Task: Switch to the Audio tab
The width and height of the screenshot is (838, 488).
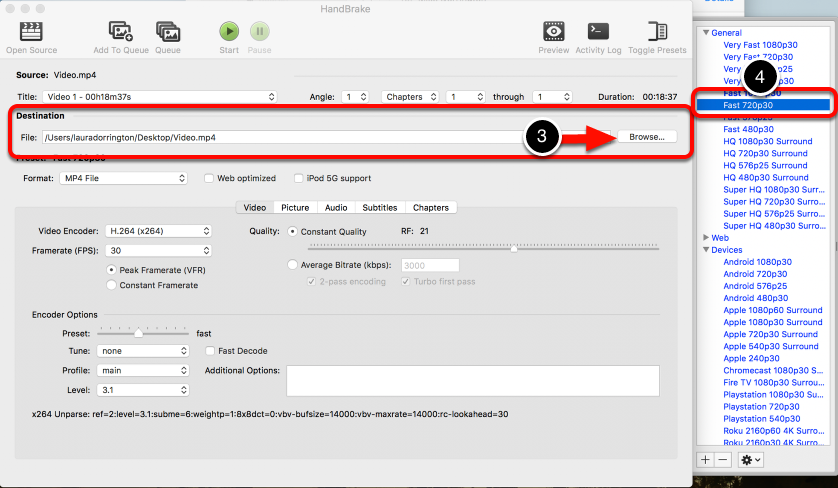Action: point(336,207)
